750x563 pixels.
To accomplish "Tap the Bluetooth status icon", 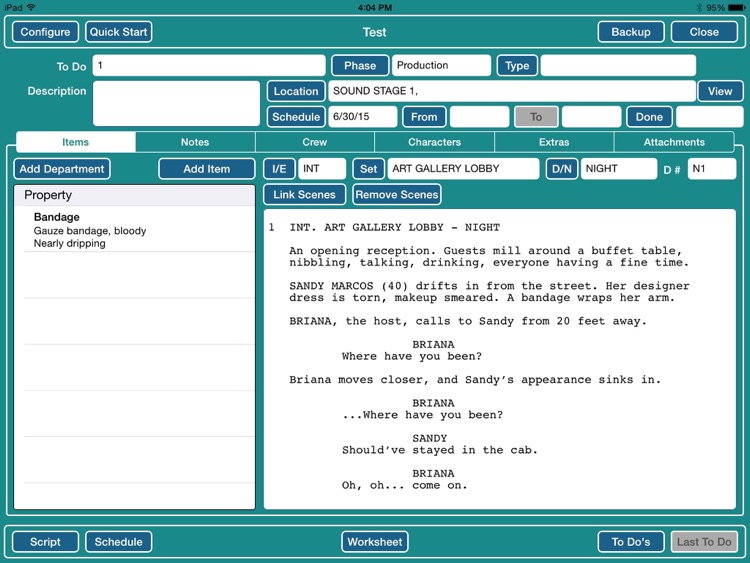I will click(699, 7).
